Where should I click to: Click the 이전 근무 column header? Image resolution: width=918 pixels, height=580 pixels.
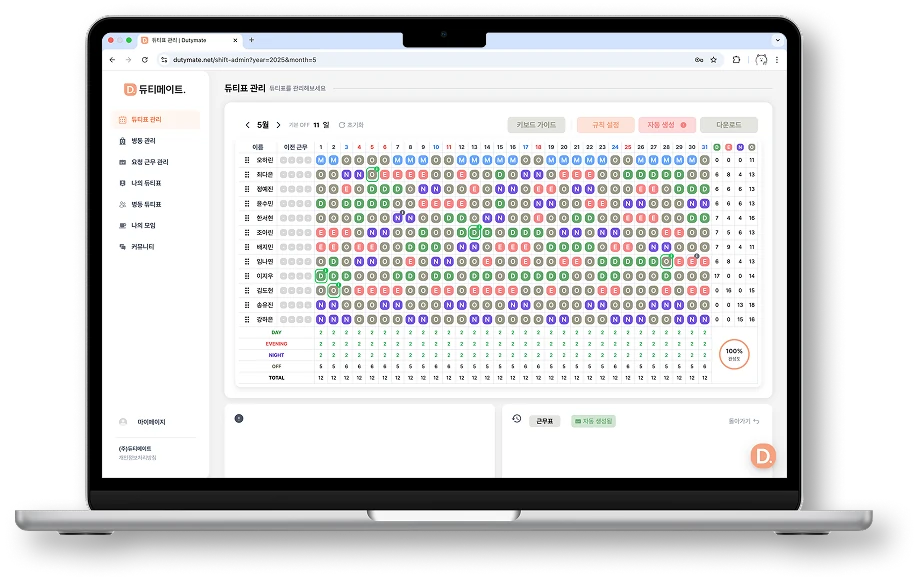pos(296,147)
